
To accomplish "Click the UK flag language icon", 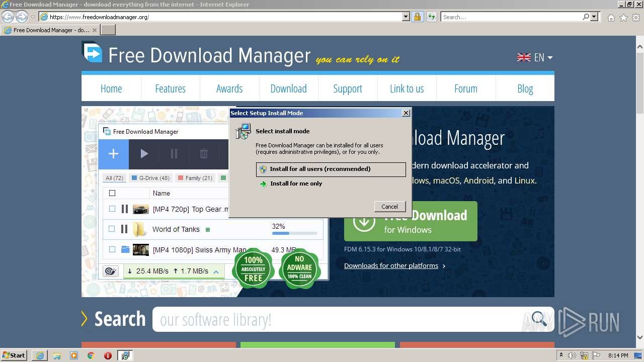I will pyautogui.click(x=524, y=57).
